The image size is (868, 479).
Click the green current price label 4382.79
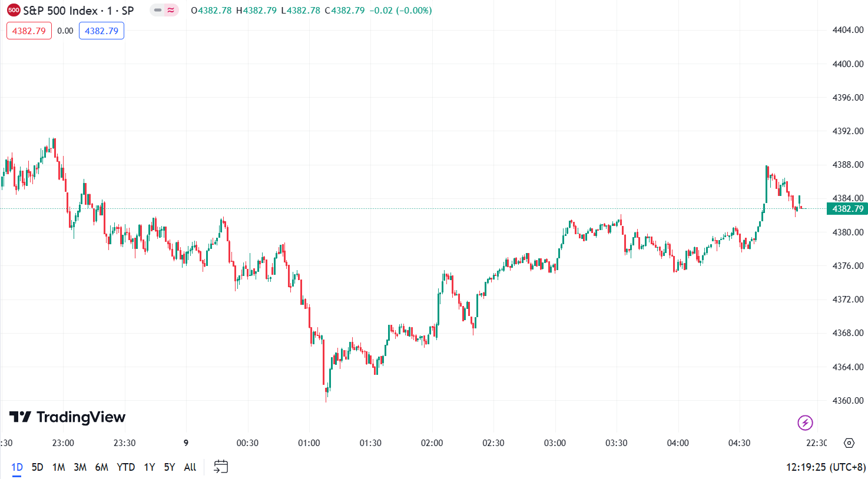(x=847, y=209)
